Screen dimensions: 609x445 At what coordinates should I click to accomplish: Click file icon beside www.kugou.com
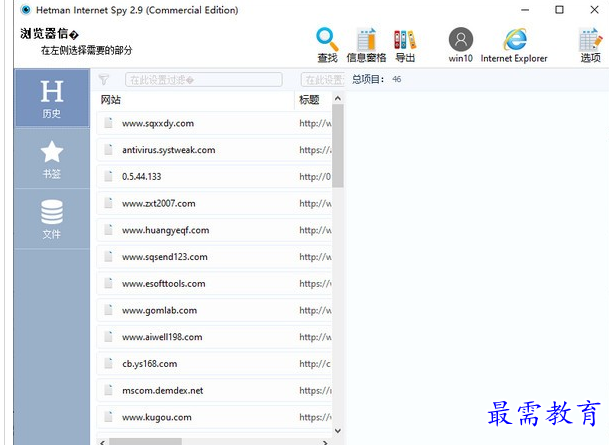coord(108,417)
